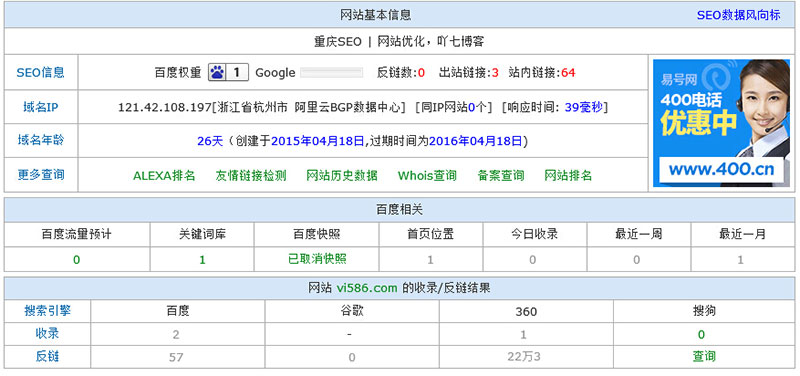Click the 360 column header
800x376 pixels.
526,311
